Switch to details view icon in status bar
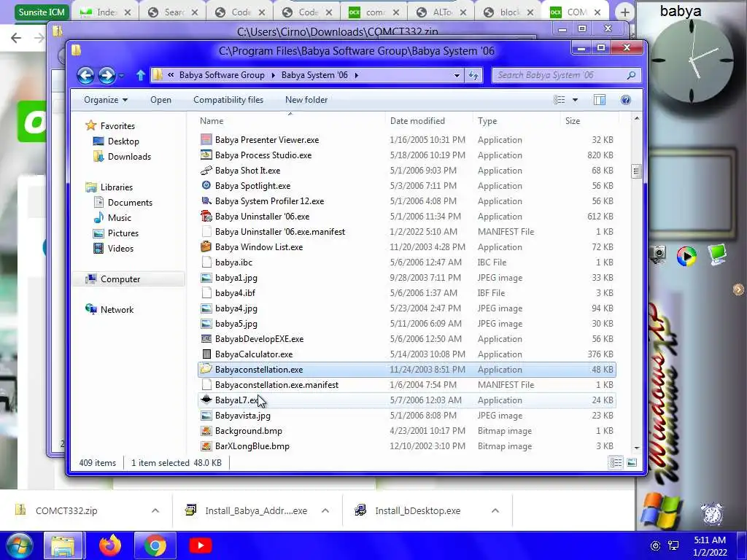 pos(616,462)
